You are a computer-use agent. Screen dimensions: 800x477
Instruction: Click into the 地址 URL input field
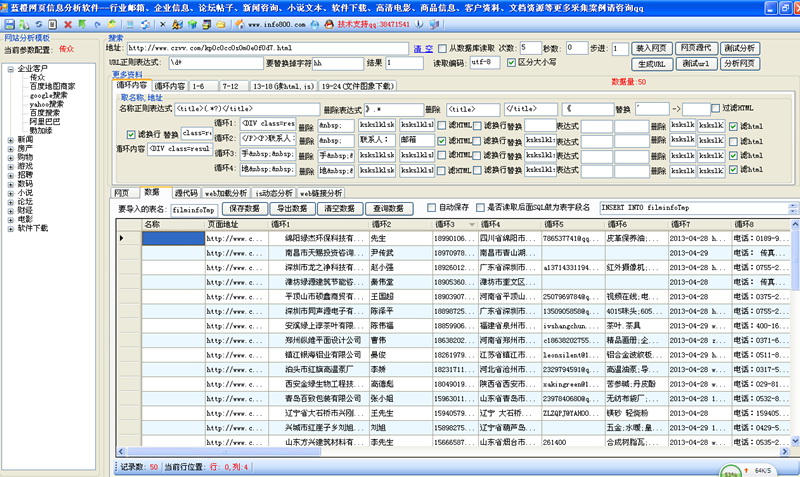coord(265,48)
